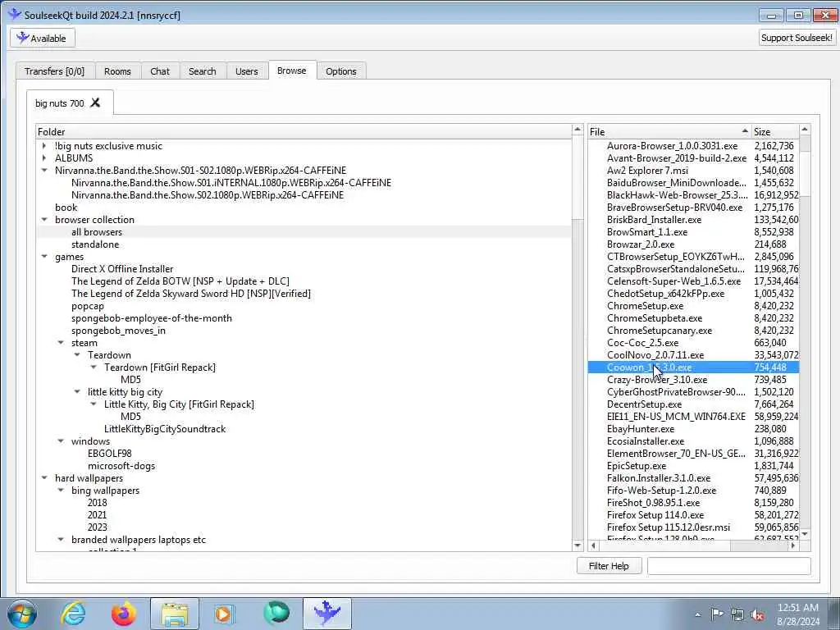Select file Crazy-Browser_3.10.exe

coord(657,380)
